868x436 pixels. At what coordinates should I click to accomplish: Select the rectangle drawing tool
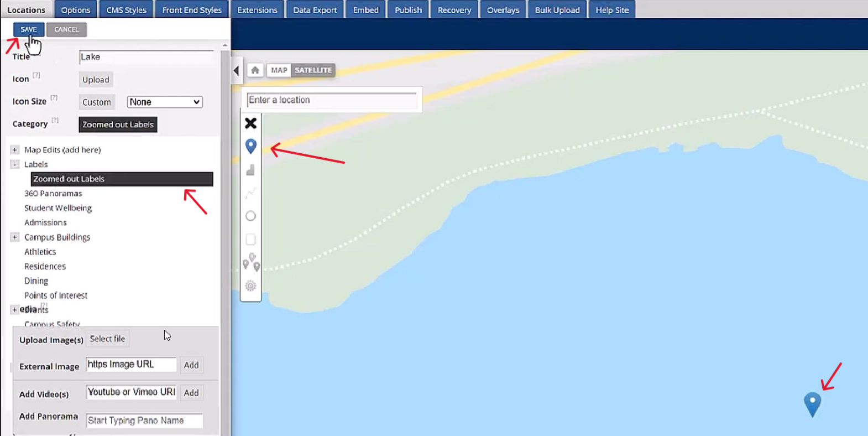250,239
